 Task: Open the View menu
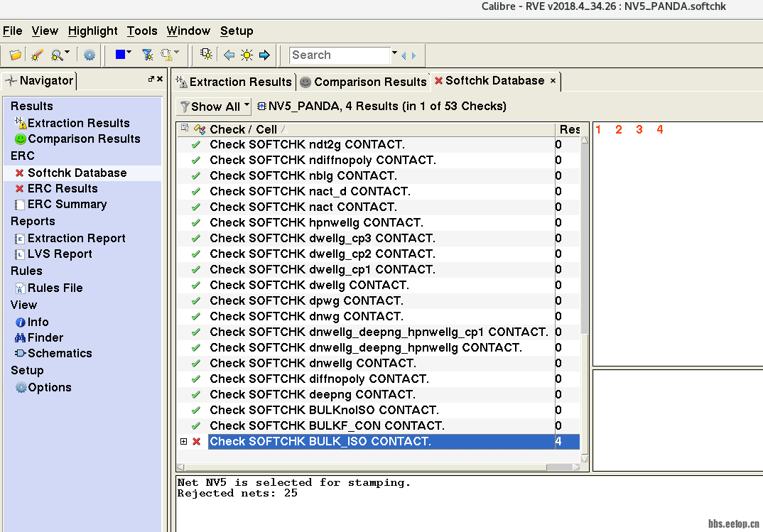click(x=45, y=31)
